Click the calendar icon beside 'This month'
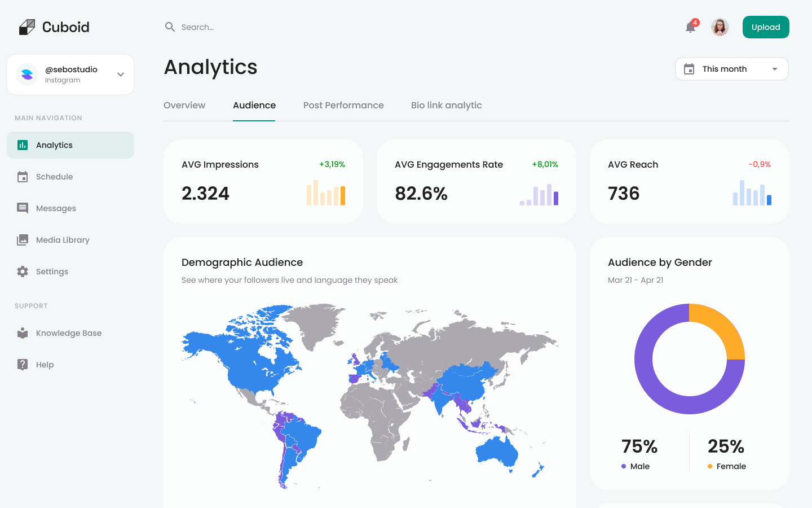The height and width of the screenshot is (508, 812). coord(689,68)
